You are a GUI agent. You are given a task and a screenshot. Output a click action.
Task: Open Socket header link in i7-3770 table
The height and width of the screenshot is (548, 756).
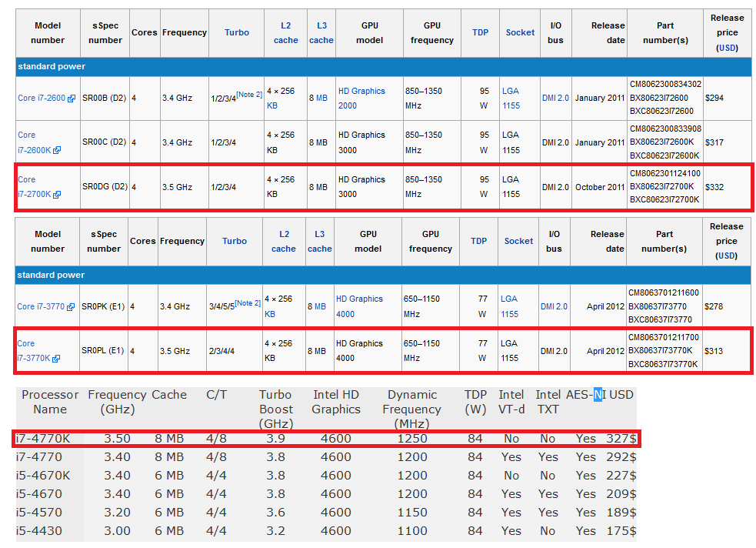[519, 241]
